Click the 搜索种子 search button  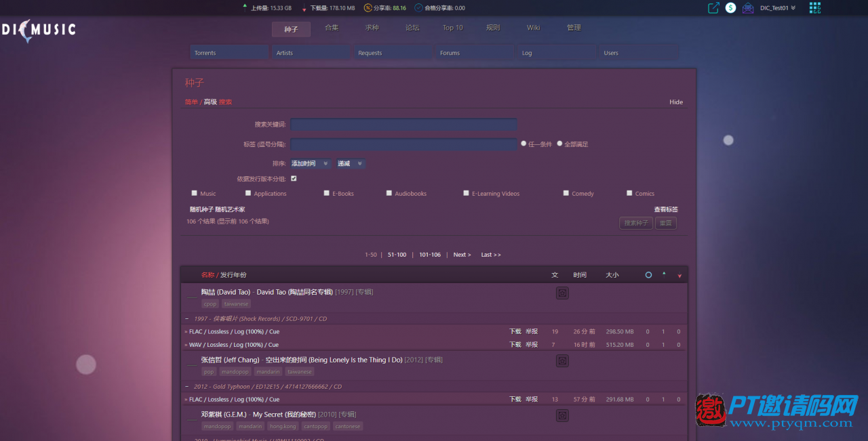click(x=636, y=223)
